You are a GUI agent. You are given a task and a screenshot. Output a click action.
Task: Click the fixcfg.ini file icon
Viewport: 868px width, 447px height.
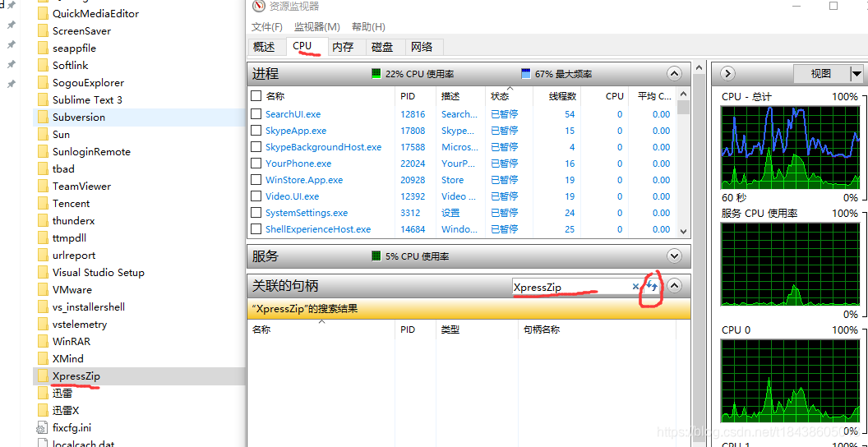(x=43, y=427)
